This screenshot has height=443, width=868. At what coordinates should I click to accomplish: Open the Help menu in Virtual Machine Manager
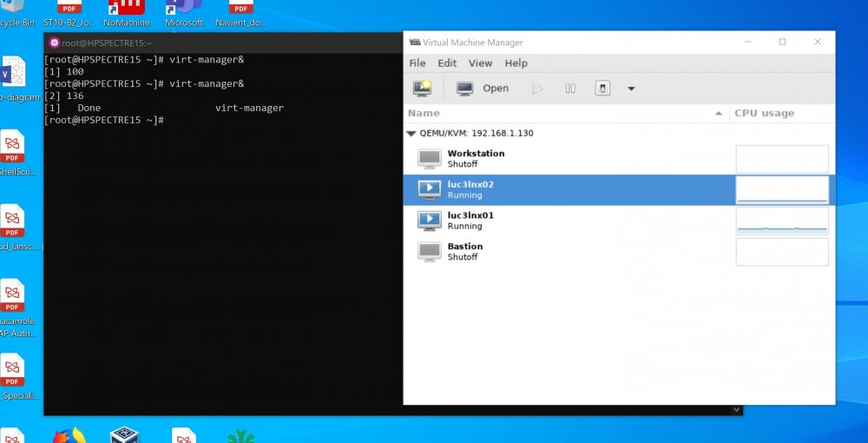pos(516,63)
